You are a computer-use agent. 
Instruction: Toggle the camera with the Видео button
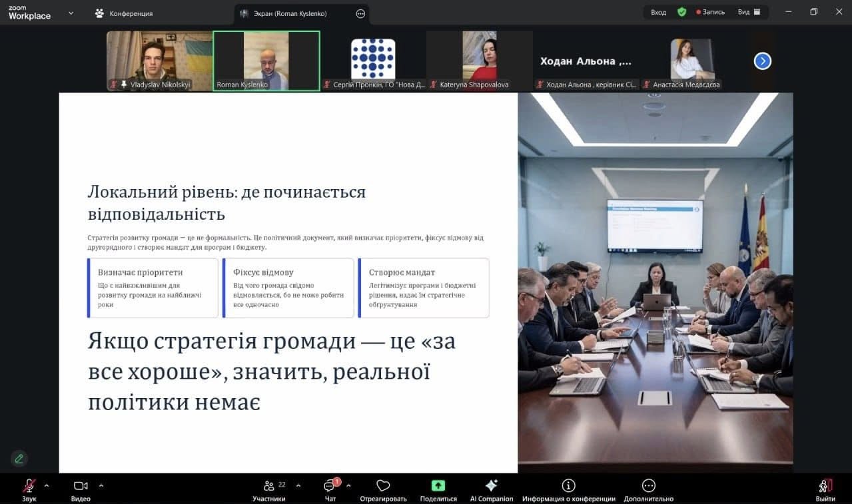pyautogui.click(x=81, y=486)
